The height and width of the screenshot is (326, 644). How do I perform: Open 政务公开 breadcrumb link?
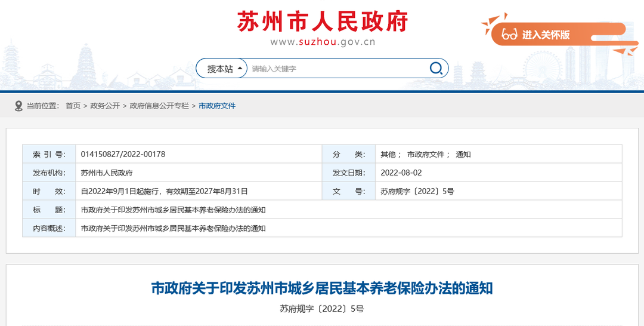pos(105,106)
